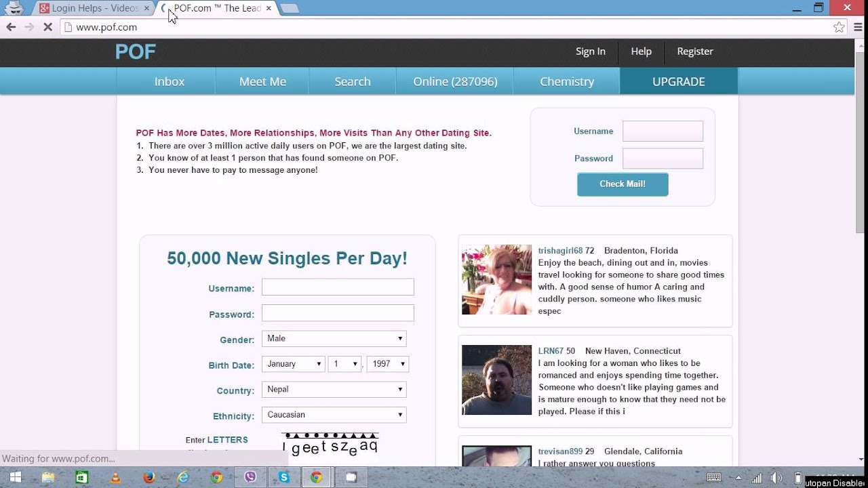Open the volume speaker tray icon
This screenshot has width=868, height=488.
coord(777,477)
